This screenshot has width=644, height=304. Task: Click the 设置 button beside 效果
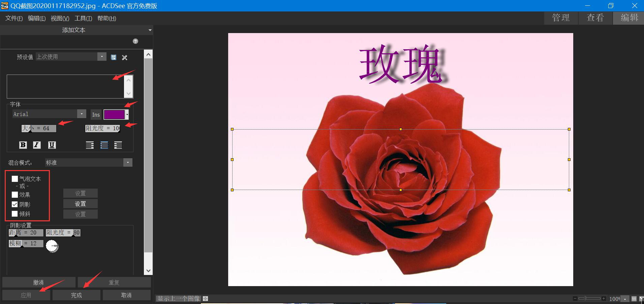81,193
